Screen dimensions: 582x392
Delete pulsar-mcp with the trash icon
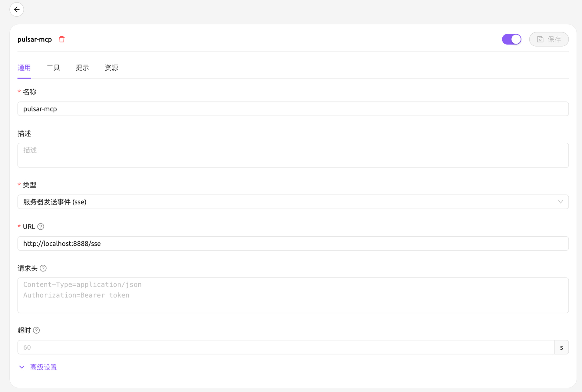click(62, 39)
